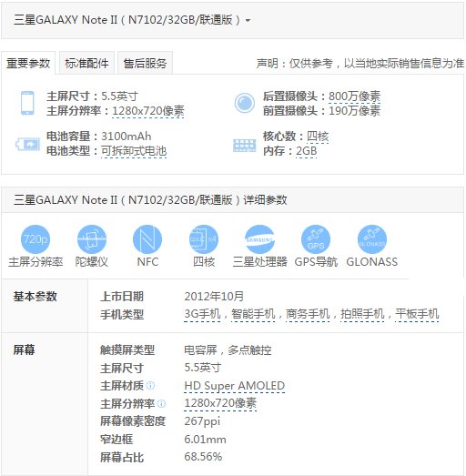The height and width of the screenshot is (476, 466).
Task: Click the 电容屏，多点触控 touchscreen value
Action: [228, 350]
